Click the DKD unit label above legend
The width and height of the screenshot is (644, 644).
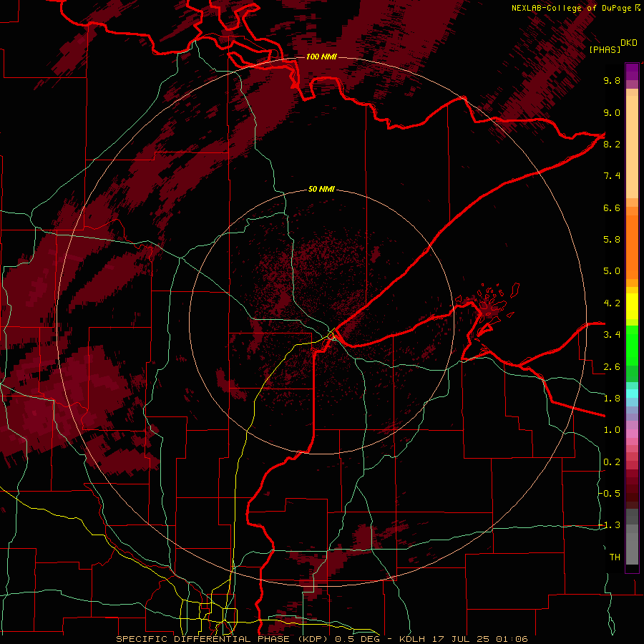(x=629, y=43)
